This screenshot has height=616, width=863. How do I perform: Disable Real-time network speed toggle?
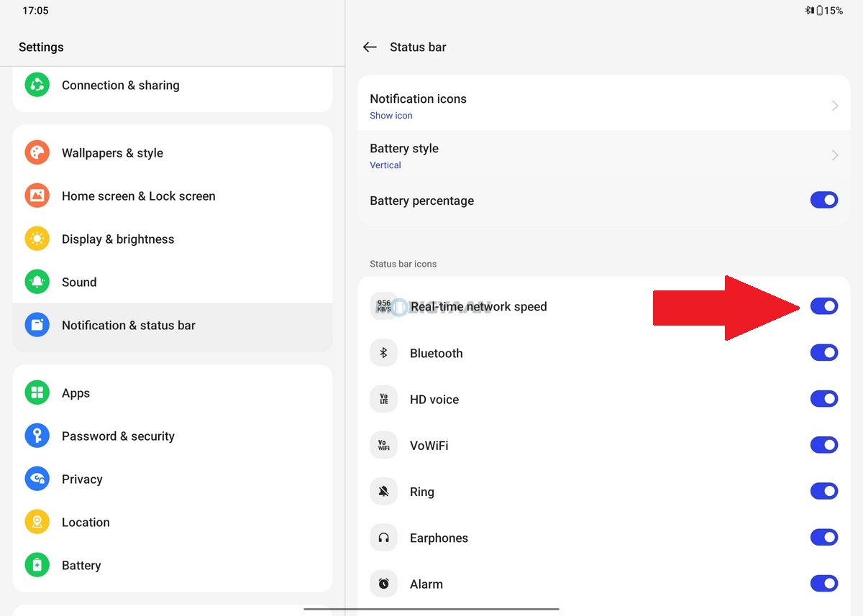(x=824, y=306)
